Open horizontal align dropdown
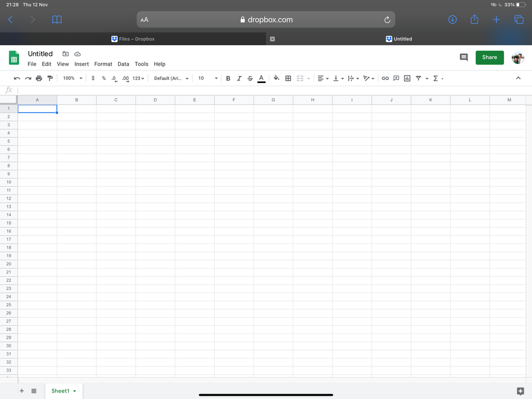Viewport: 532px width, 399px height. 323,78
